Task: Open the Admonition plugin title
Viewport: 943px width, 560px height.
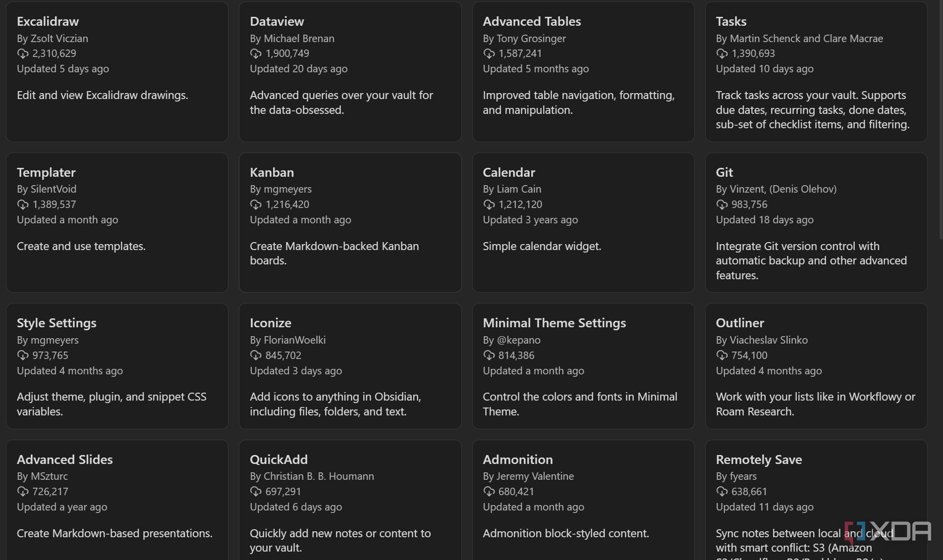Action: (x=518, y=459)
